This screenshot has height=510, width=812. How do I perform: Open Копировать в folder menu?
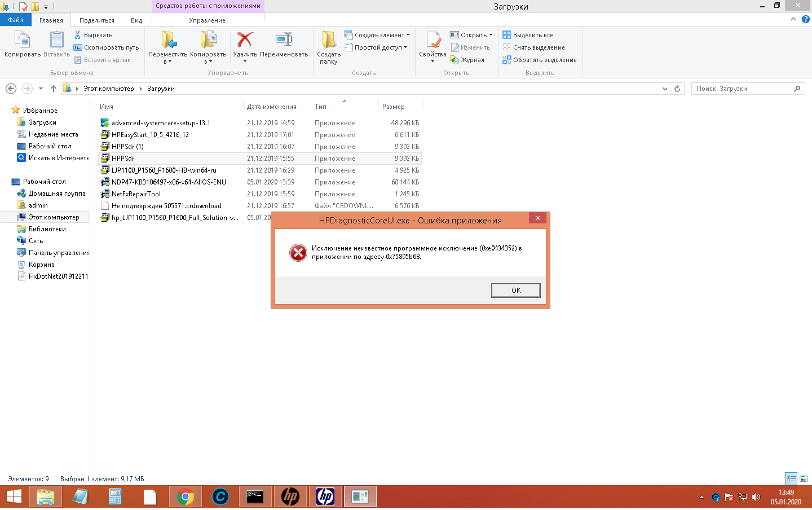[208, 47]
